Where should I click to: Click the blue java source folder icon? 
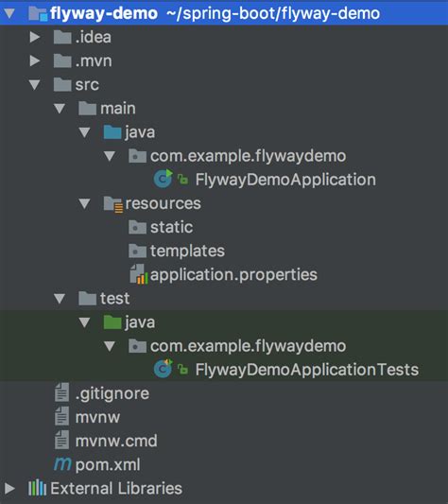click(x=112, y=132)
